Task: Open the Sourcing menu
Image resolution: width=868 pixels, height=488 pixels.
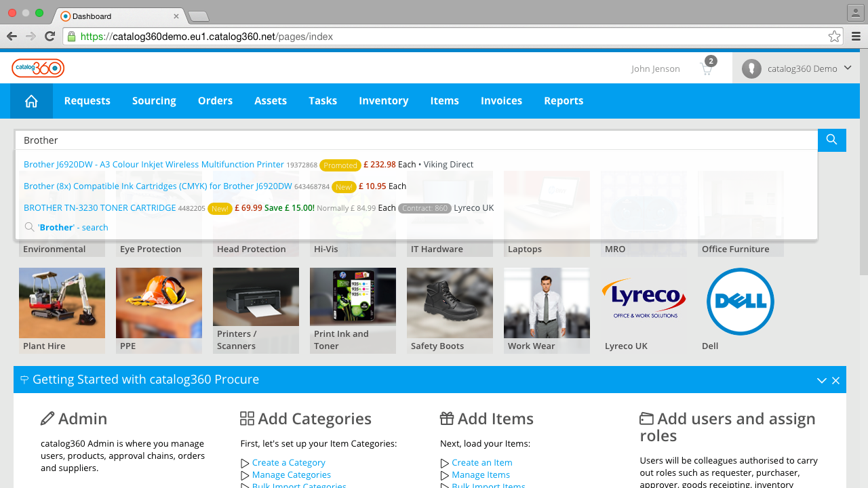Action: coord(154,101)
